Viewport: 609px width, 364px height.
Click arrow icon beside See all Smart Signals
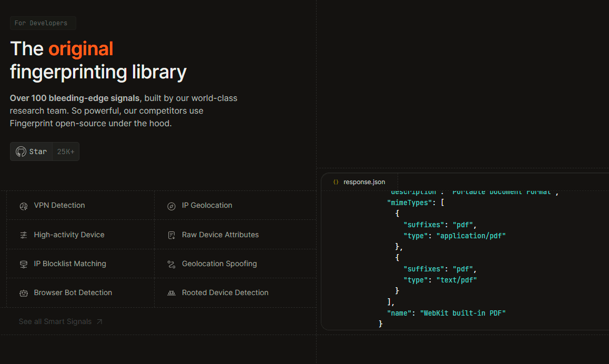pyautogui.click(x=99, y=321)
